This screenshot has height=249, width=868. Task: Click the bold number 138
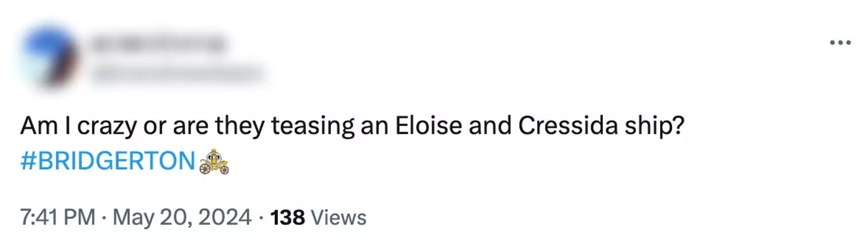tap(289, 216)
